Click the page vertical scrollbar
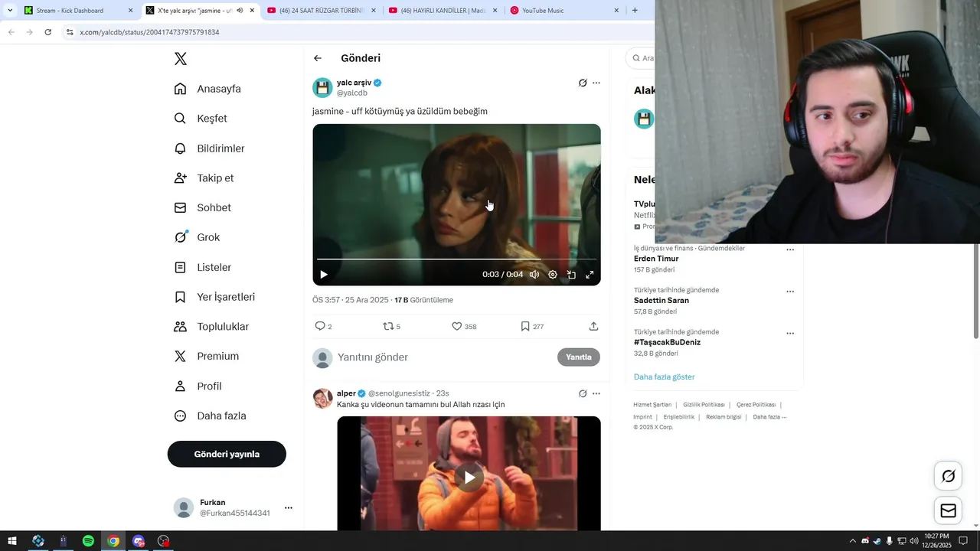This screenshot has height=551, width=980. 975,291
